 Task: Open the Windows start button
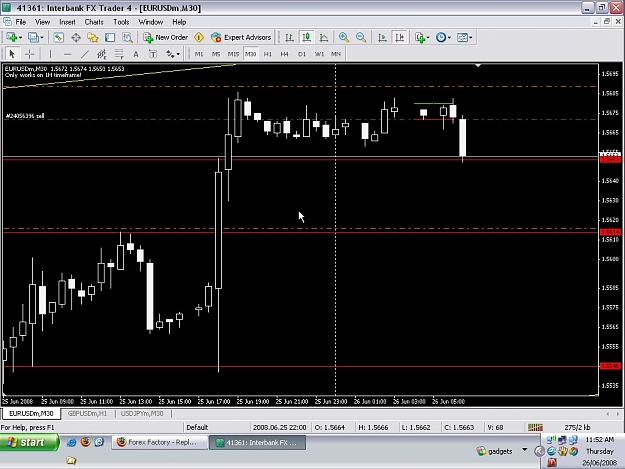29,442
